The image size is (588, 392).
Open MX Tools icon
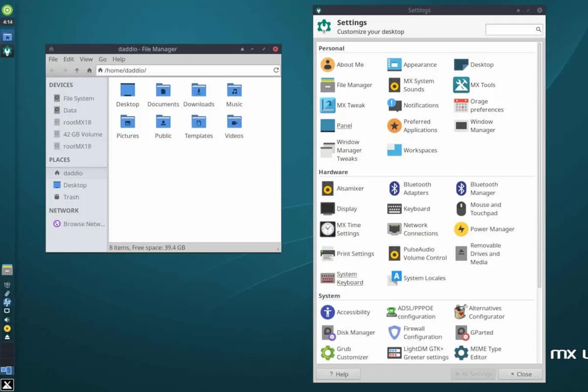point(461,85)
